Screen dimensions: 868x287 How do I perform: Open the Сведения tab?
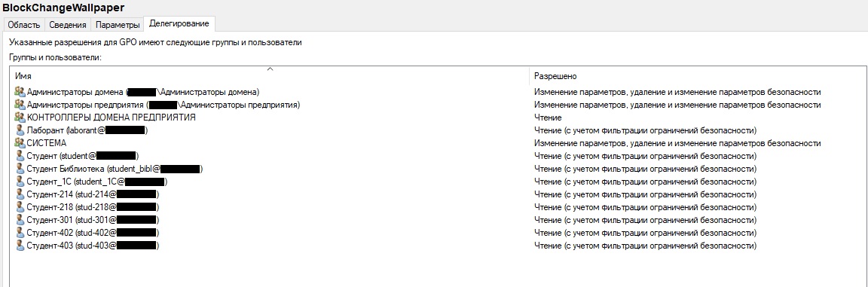tap(68, 25)
